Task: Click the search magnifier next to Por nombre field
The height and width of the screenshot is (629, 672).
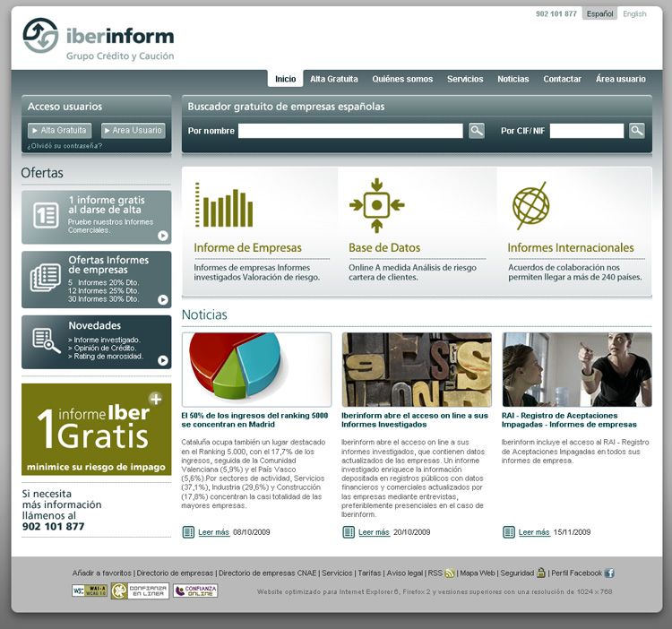Action: (477, 131)
